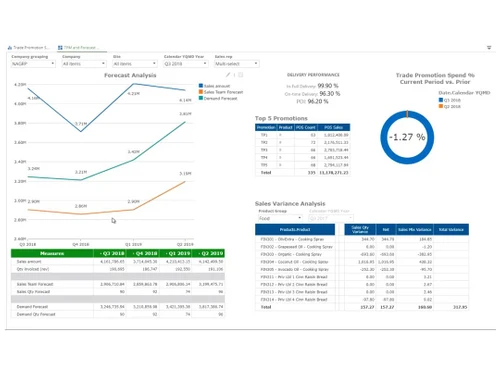Click the Demand Forecast teal legend swatch
Viewport: 500px width, 375px height.
[201, 98]
